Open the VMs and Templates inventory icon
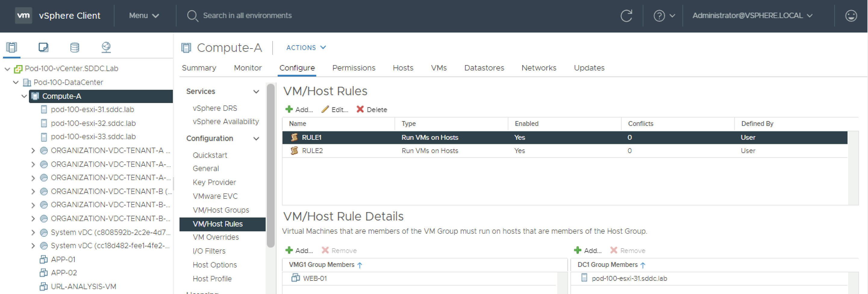Image resolution: width=868 pixels, height=294 pixels. click(x=43, y=47)
